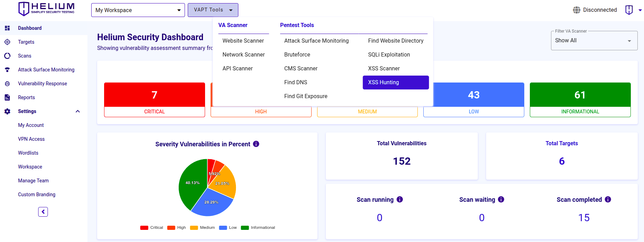644x242 pixels.
Task: Toggle the Informational legend entry in chart
Action: click(258, 228)
